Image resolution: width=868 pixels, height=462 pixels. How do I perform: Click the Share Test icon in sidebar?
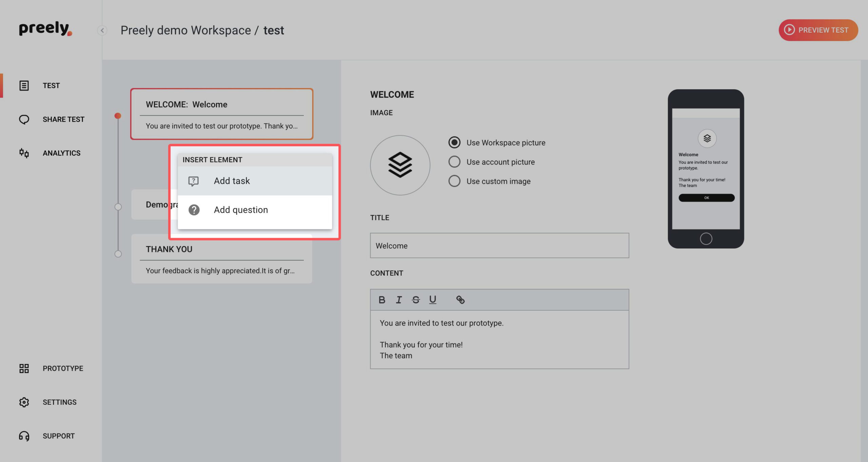click(x=23, y=119)
